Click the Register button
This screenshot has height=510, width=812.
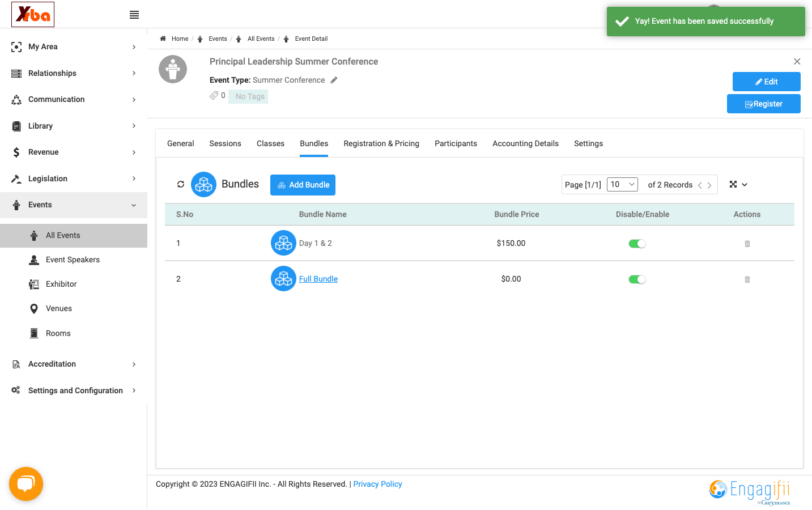(763, 104)
